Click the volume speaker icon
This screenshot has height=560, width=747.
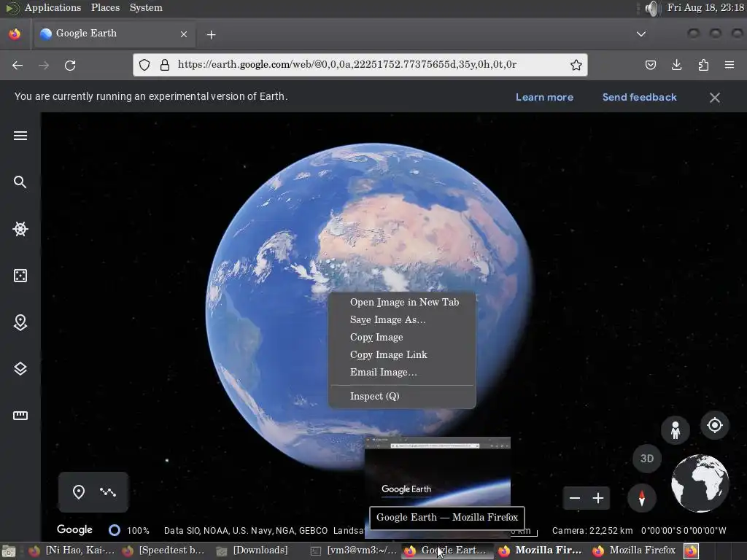coord(651,8)
